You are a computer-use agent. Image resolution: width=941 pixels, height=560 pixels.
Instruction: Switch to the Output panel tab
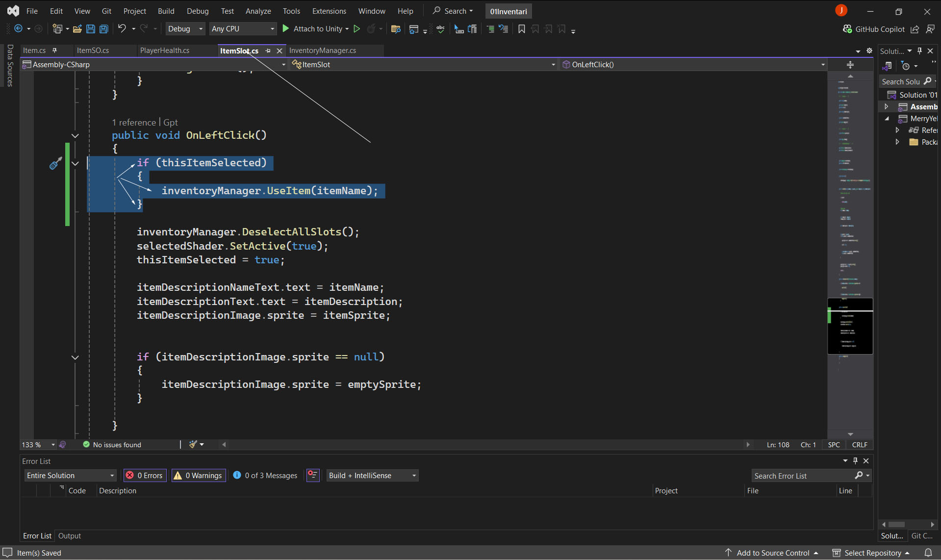coord(70,535)
